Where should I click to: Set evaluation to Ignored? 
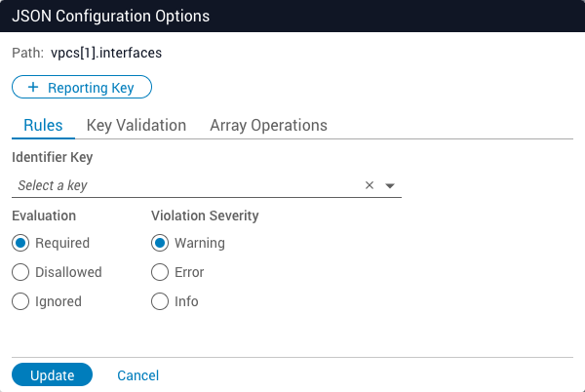coord(20,301)
